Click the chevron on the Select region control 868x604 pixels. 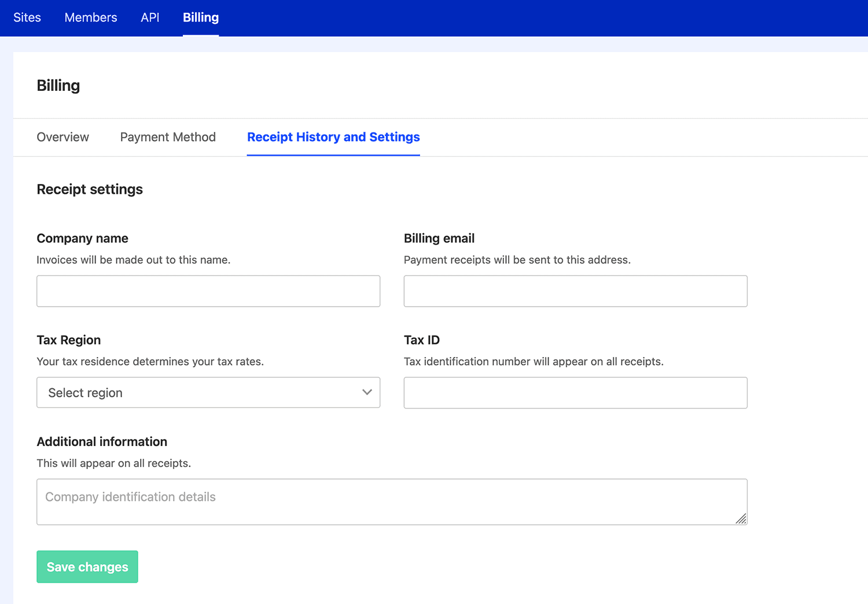tap(367, 392)
